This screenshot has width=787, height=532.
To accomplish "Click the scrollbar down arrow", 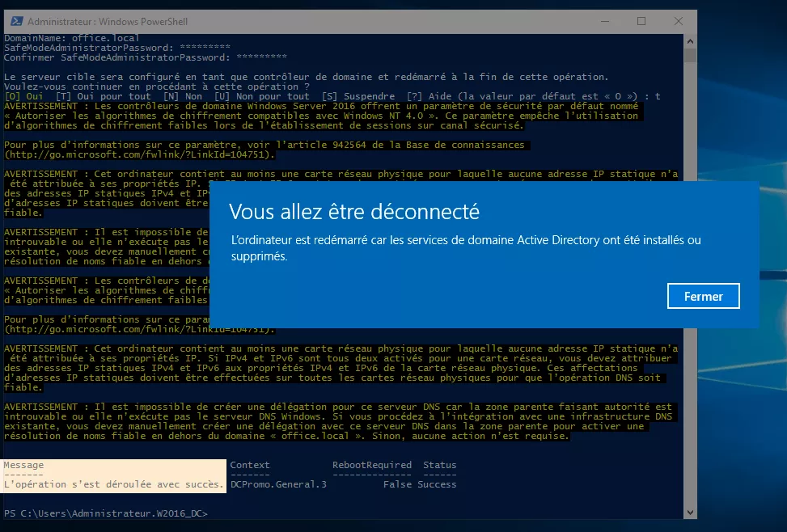I will point(690,513).
